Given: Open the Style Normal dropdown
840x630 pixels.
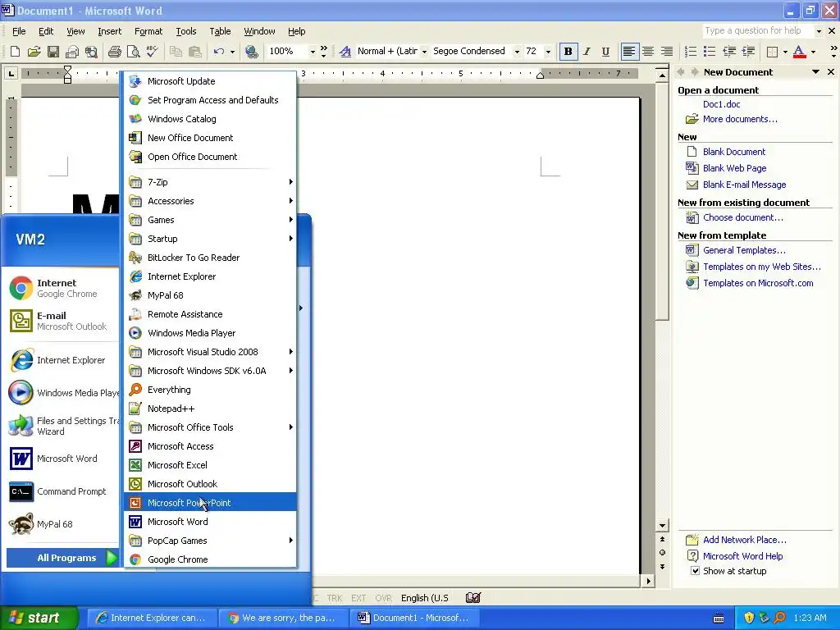Looking at the screenshot, I should [x=424, y=52].
